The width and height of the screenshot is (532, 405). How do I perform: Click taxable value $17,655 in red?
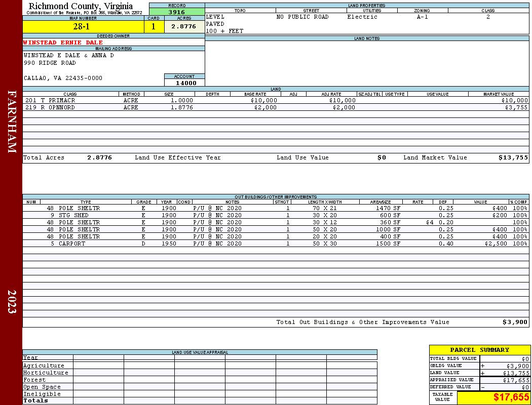click(511, 397)
